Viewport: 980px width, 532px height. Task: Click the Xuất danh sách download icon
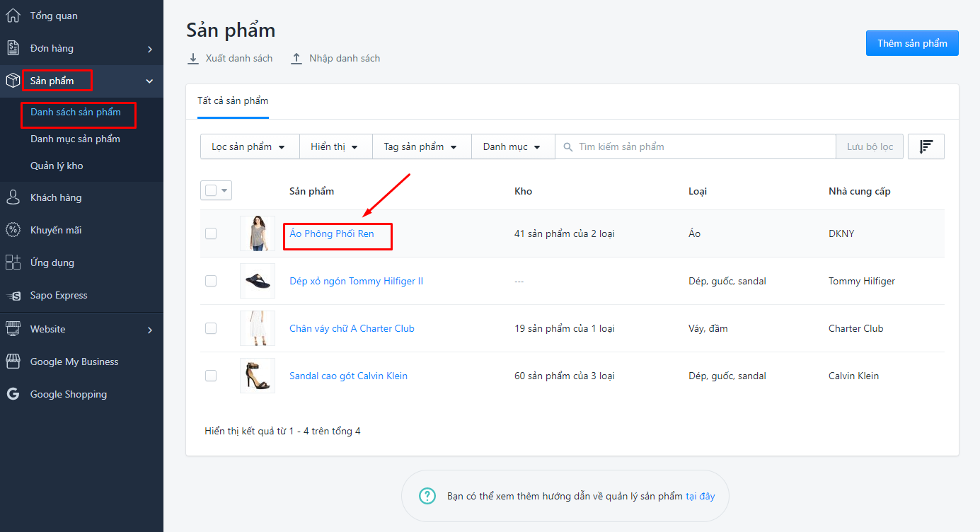pos(193,59)
